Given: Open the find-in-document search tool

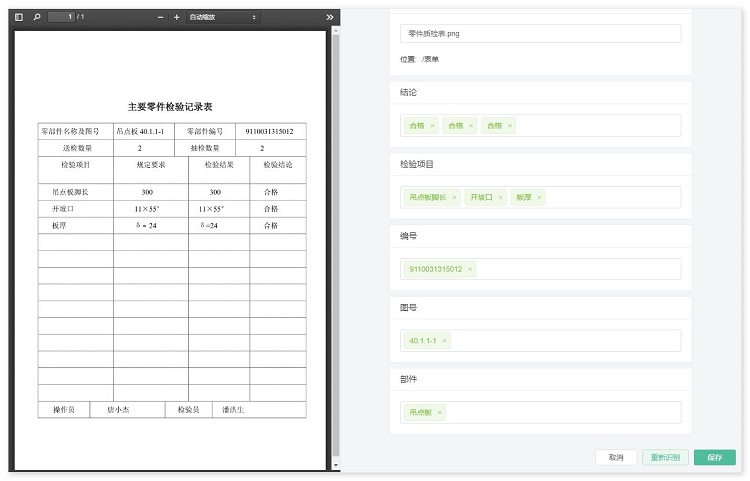Looking at the screenshot, I should coord(37,17).
